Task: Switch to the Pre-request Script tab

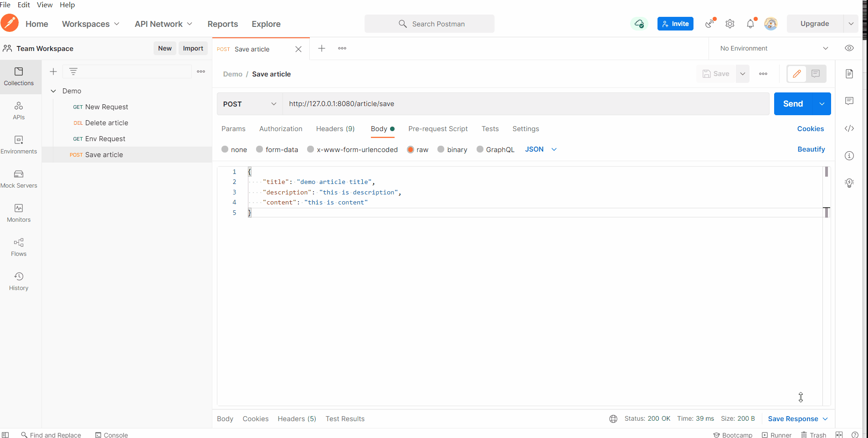Action: click(x=438, y=129)
